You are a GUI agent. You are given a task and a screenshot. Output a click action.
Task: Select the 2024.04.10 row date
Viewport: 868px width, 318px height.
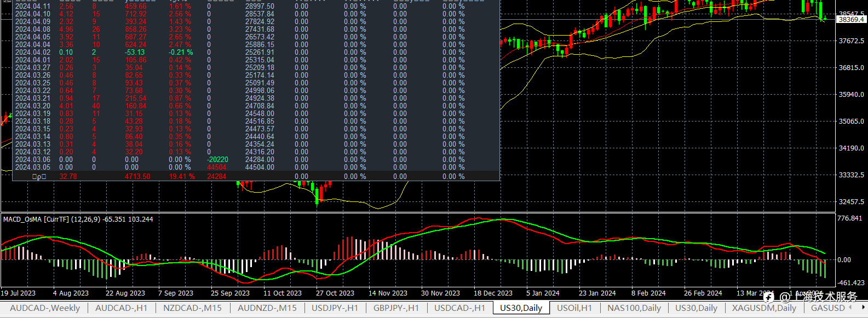click(32, 14)
